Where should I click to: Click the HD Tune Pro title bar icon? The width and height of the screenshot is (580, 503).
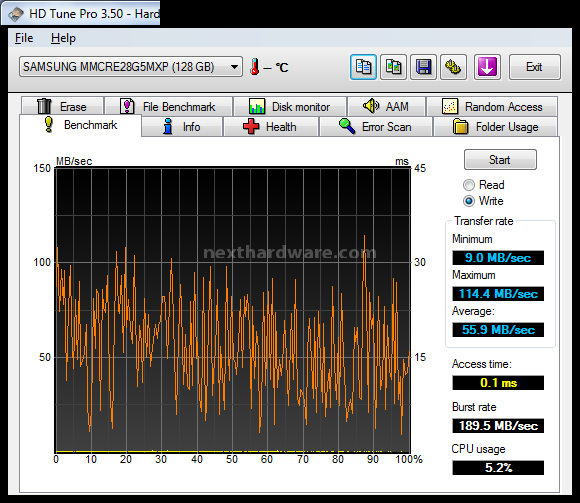tap(16, 14)
